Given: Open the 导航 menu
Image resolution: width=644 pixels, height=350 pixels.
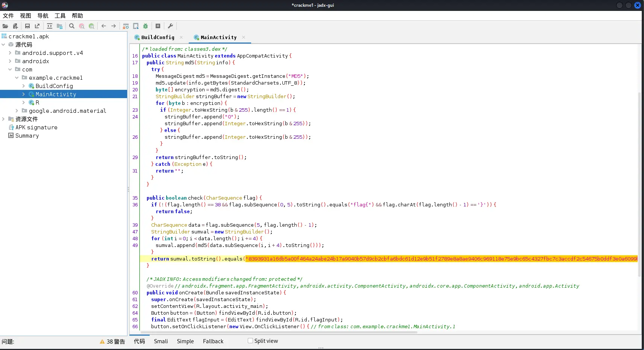Looking at the screenshot, I should pyautogui.click(x=43, y=16).
